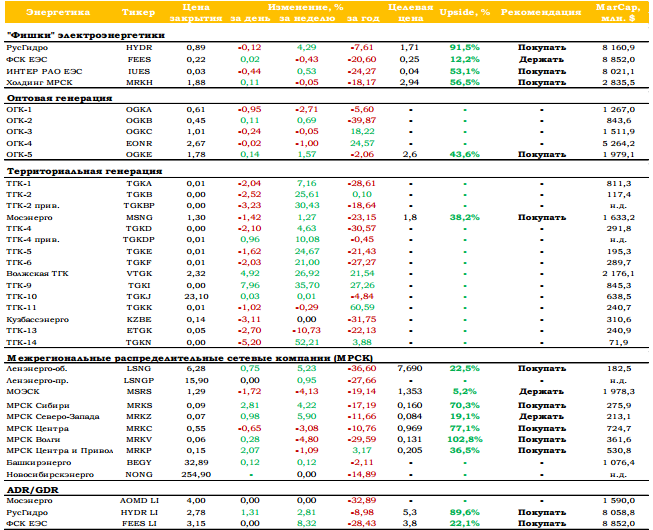
Task: Select the MRKH ticker cell
Action: [x=139, y=82]
